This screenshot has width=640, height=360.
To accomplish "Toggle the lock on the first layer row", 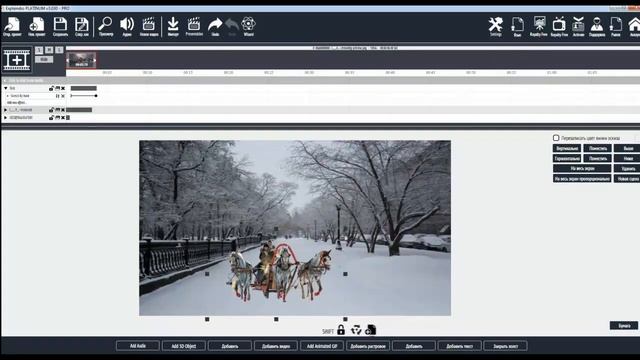I will [x=51, y=88].
